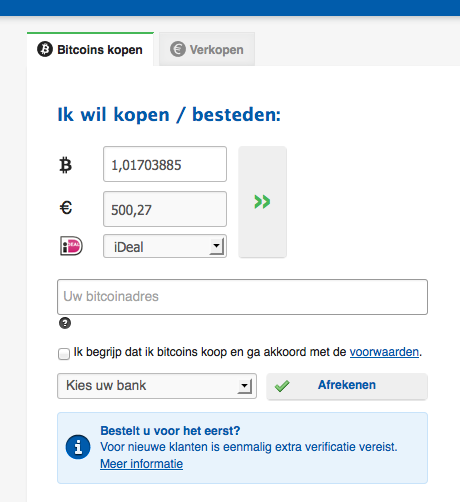Click the pink iDEAL logo icon

pos(71,246)
